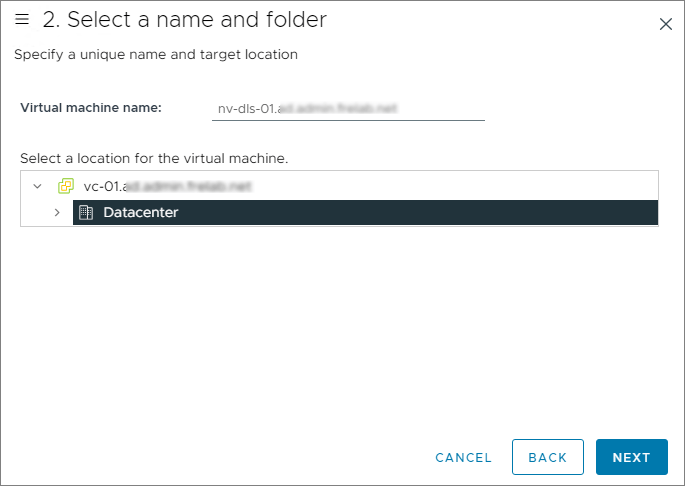Click the 'Virtual machine name:' label
This screenshot has width=685, height=486.
(x=91, y=108)
